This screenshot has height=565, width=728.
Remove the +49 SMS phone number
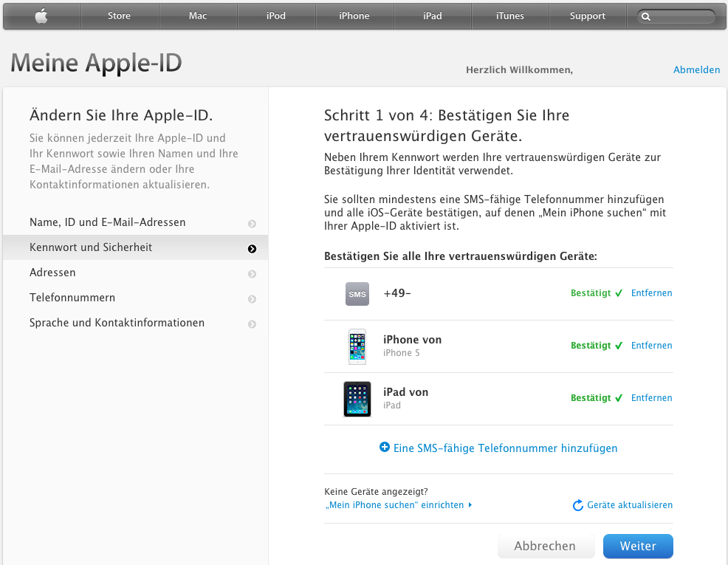point(651,293)
